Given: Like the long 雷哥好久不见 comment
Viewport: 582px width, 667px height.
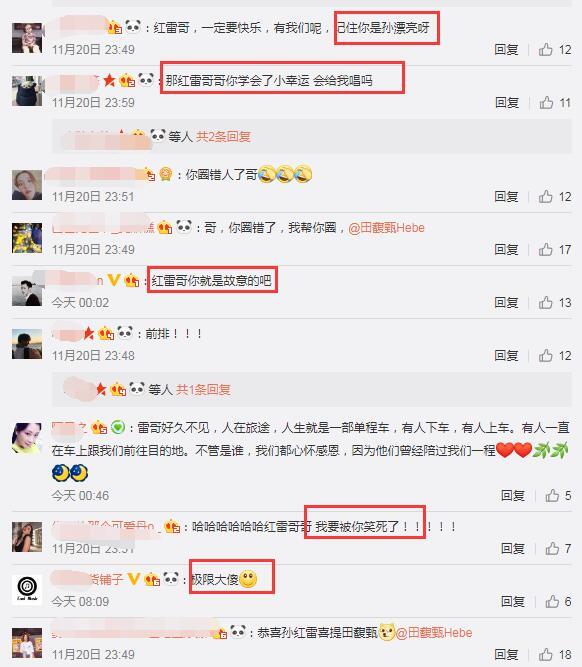Looking at the screenshot, I should (x=552, y=495).
